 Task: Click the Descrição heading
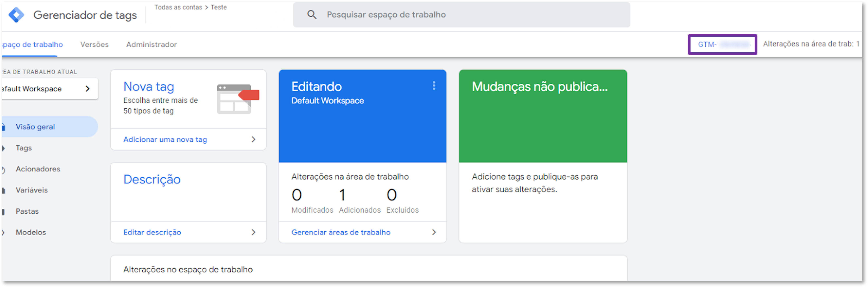(152, 180)
